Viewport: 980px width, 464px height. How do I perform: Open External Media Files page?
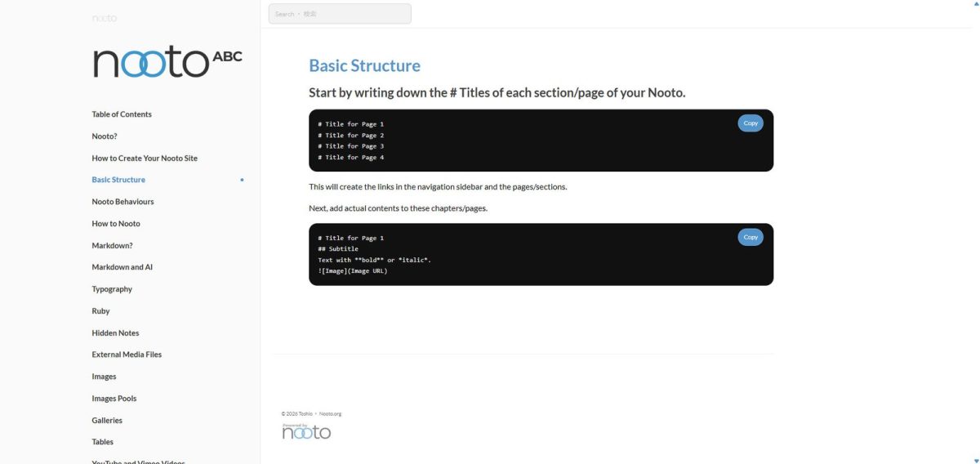coord(127,355)
